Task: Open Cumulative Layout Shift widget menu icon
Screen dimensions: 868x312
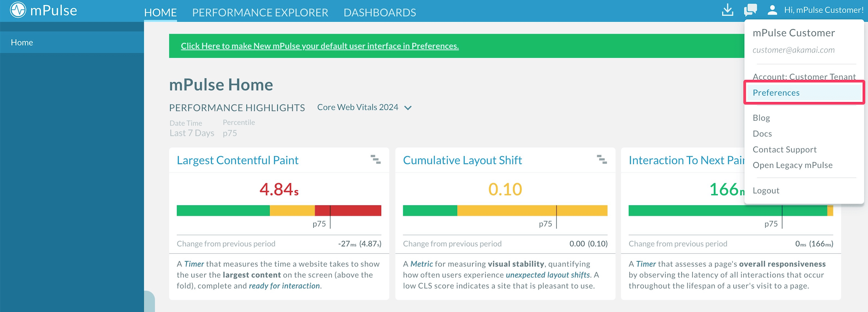Action: 602,159
